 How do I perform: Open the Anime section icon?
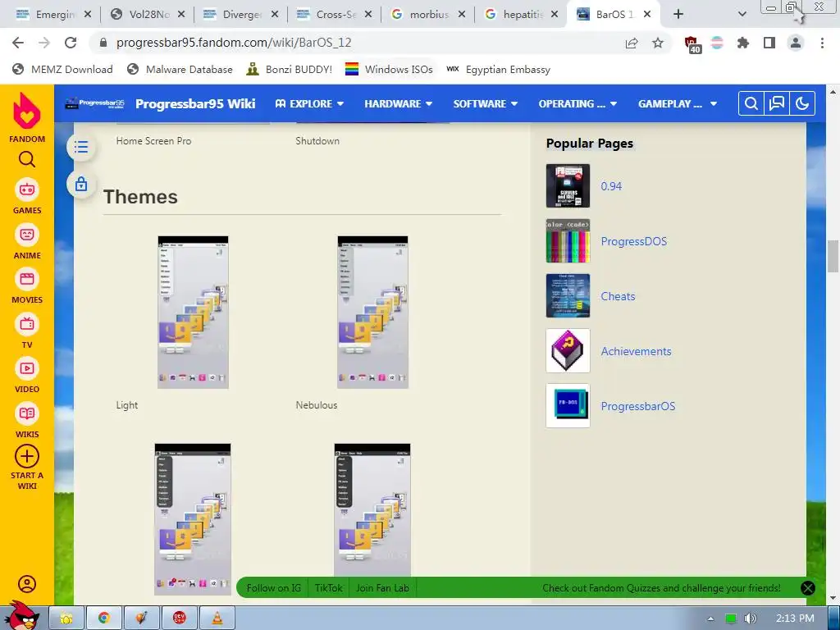pos(27,235)
